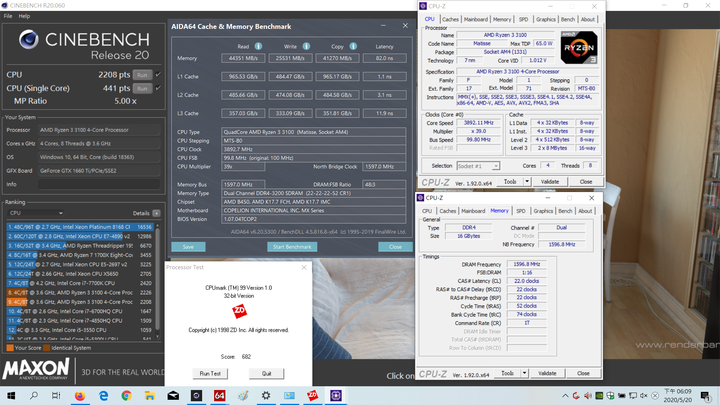Switch to Cinebench via its taskbar icon
720x405 pixels.
197,395
